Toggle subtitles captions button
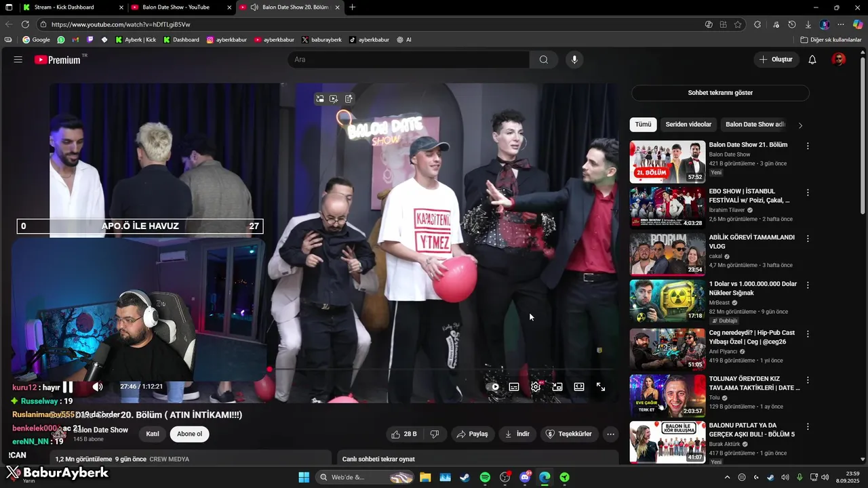 514,387
